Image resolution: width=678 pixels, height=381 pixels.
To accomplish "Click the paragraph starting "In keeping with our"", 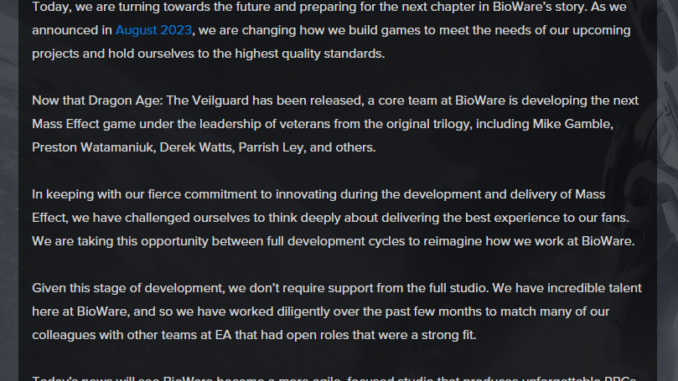I will click(x=333, y=218).
